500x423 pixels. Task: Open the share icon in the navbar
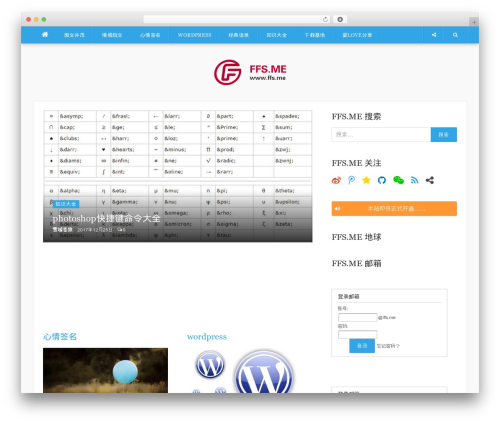coord(434,35)
